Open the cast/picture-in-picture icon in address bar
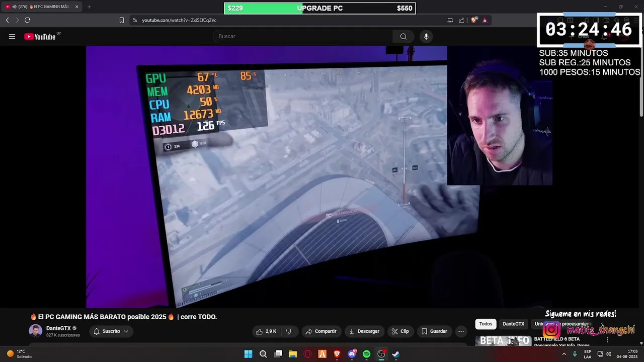The height and width of the screenshot is (362, 644). (x=450, y=20)
